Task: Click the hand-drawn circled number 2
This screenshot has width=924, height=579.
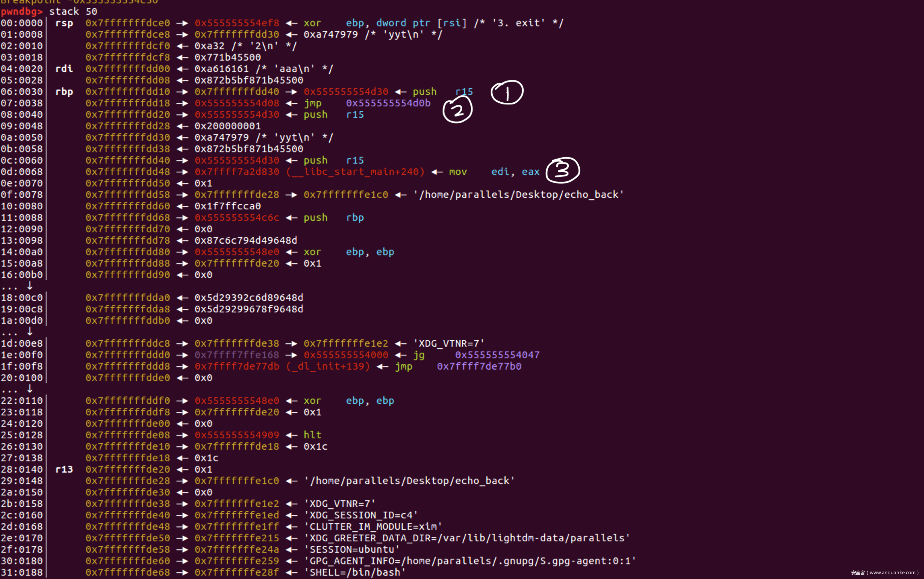Action: pyautogui.click(x=457, y=109)
